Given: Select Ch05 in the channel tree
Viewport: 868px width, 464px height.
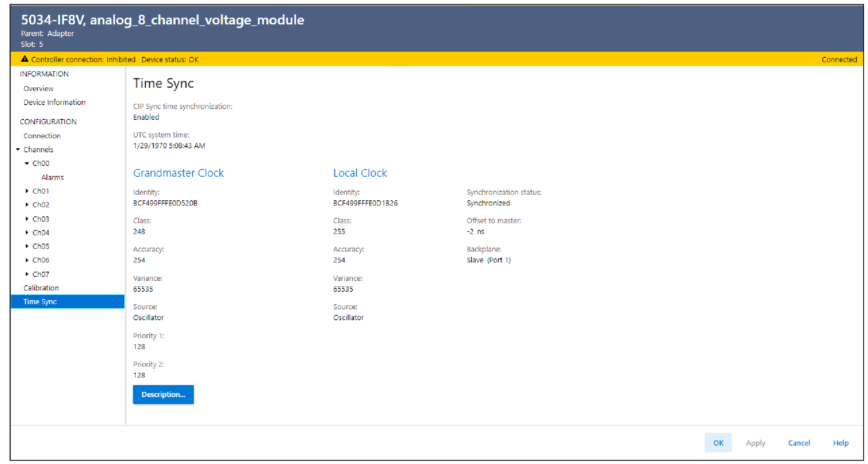Looking at the screenshot, I should click(41, 246).
